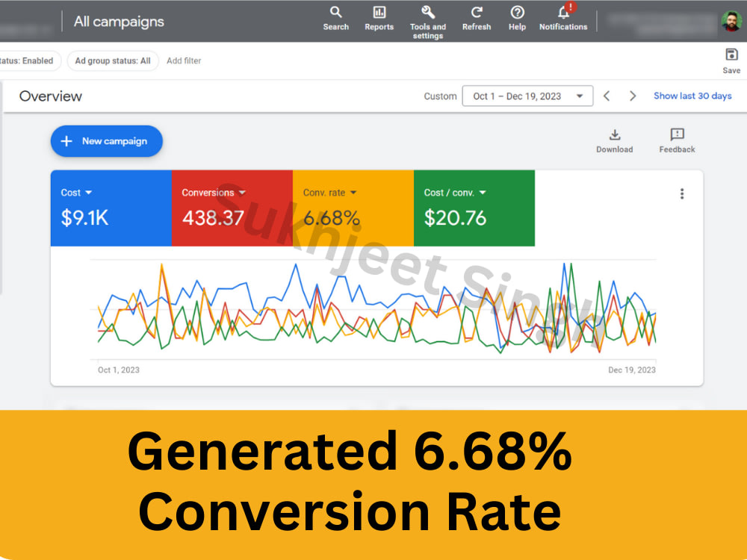Edit the Ad group status: All filter chip
Screen dimensions: 747x560
[x=113, y=61]
